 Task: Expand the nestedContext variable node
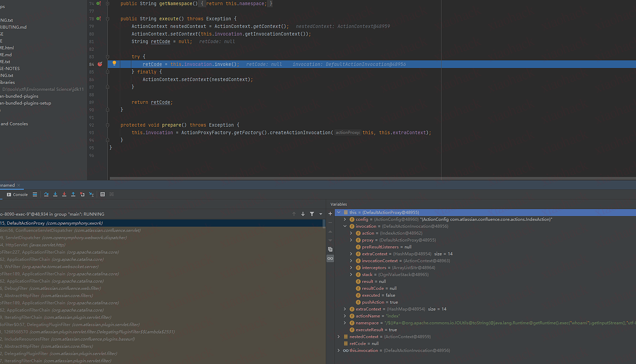339,337
